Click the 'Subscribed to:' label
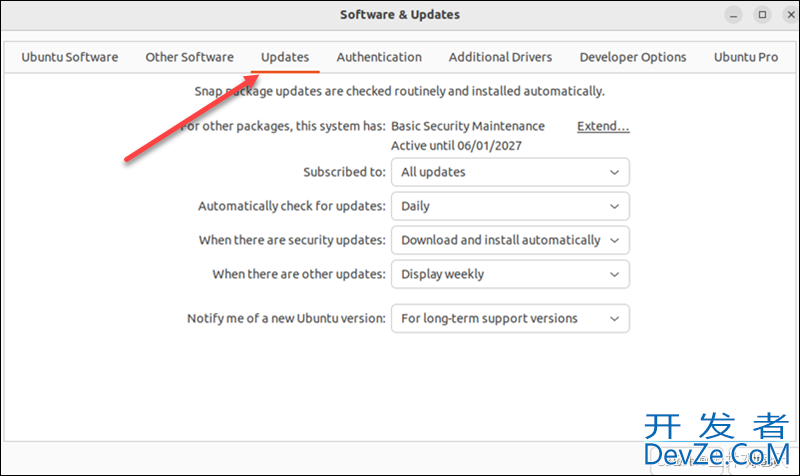Image resolution: width=800 pixels, height=476 pixels. 344,172
